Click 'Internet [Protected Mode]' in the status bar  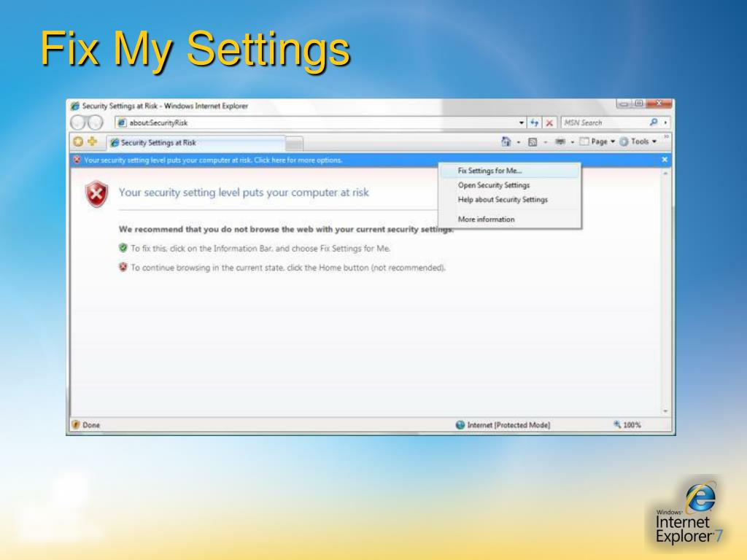pyautogui.click(x=508, y=425)
